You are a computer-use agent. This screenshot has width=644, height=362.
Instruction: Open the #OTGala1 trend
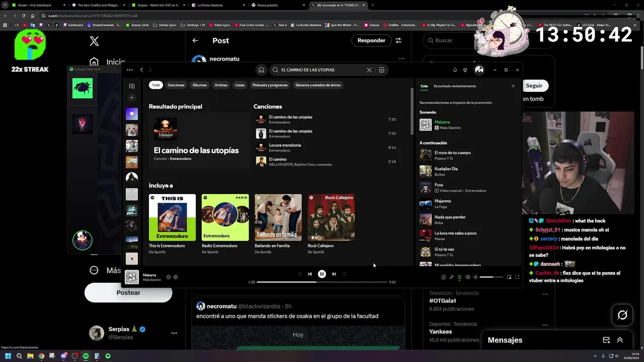tap(443, 301)
